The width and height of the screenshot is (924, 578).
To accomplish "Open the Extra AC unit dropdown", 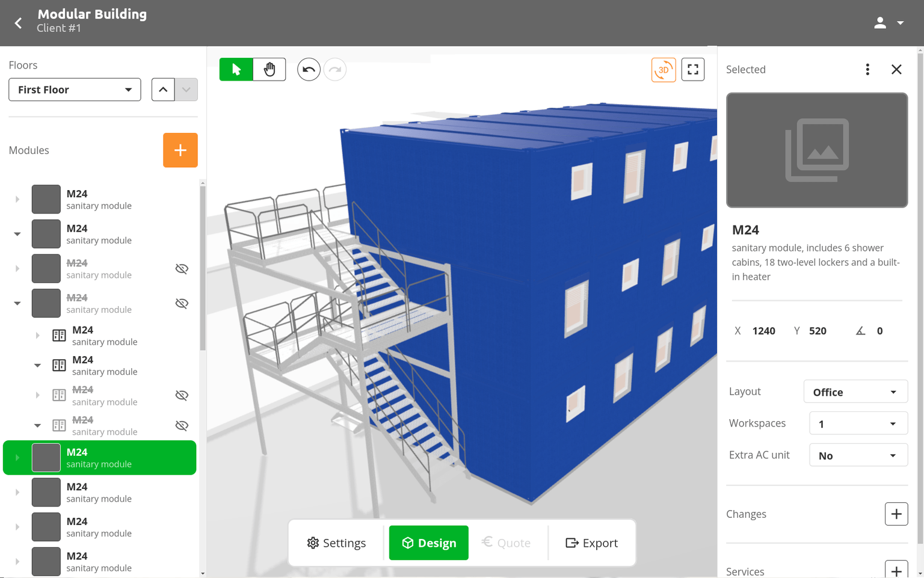I will pyautogui.click(x=858, y=455).
